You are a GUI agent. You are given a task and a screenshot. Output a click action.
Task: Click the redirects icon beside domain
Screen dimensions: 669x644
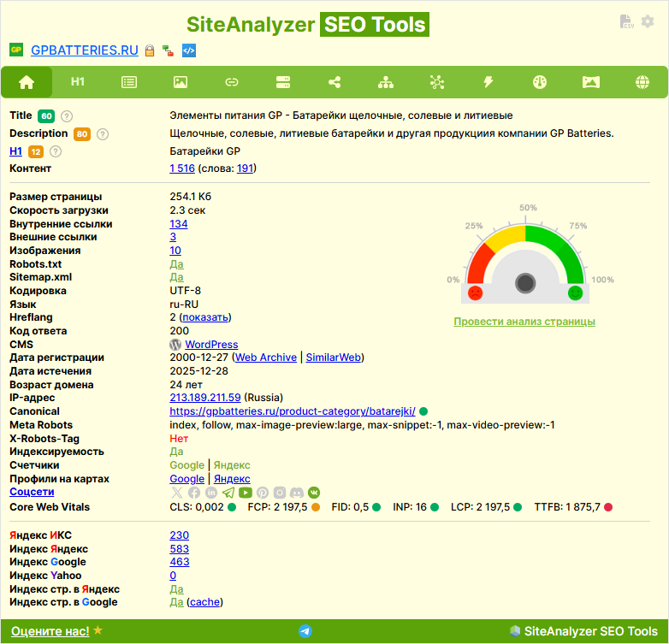pos(168,50)
